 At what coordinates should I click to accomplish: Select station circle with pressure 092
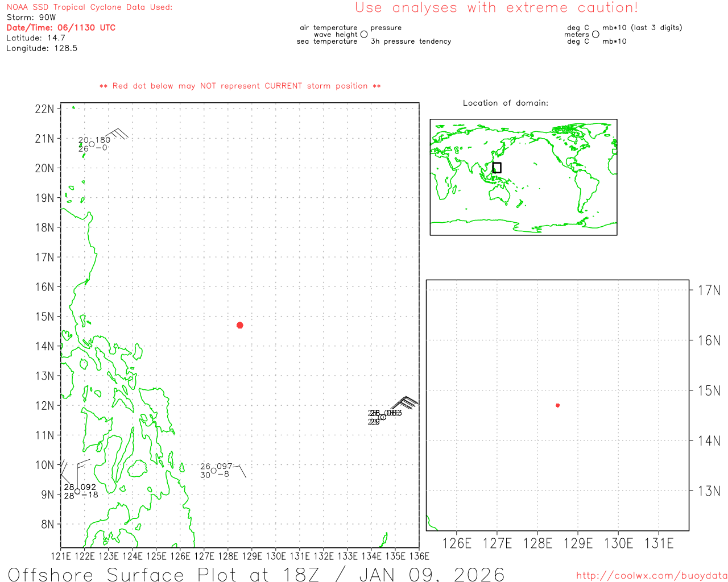click(77, 492)
